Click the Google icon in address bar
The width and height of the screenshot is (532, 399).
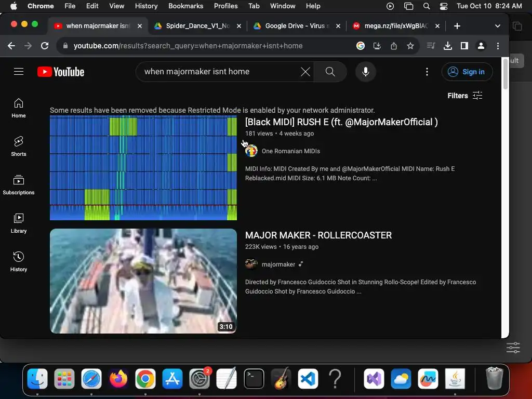click(x=361, y=46)
